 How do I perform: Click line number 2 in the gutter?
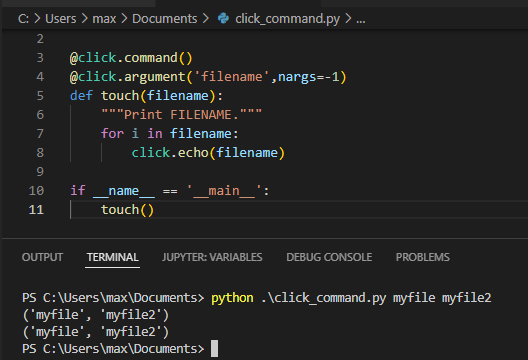[40, 39]
